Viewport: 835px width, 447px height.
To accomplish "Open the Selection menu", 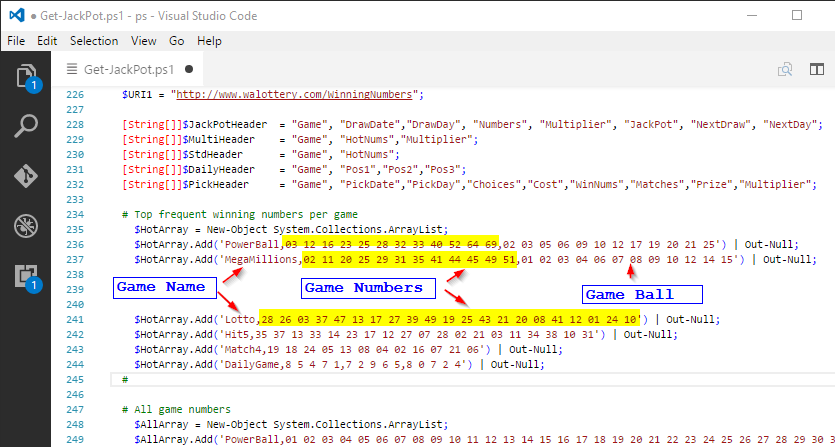I will point(94,41).
